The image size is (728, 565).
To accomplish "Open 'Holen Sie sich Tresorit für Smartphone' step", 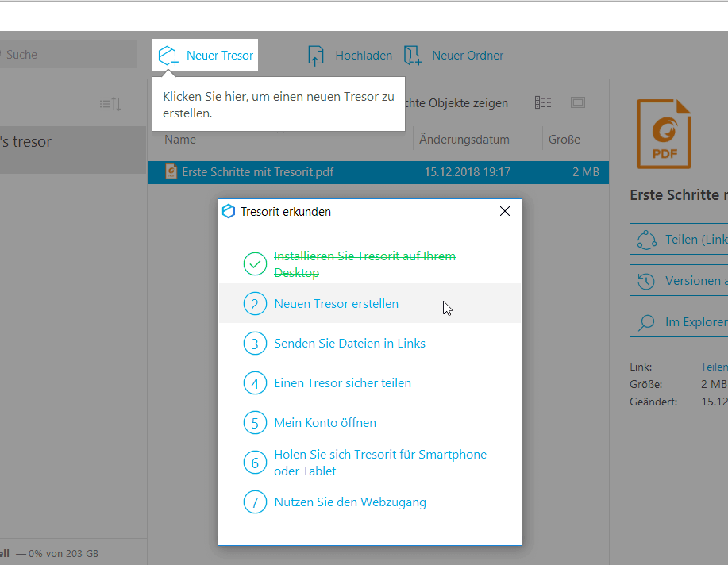I will click(380, 463).
